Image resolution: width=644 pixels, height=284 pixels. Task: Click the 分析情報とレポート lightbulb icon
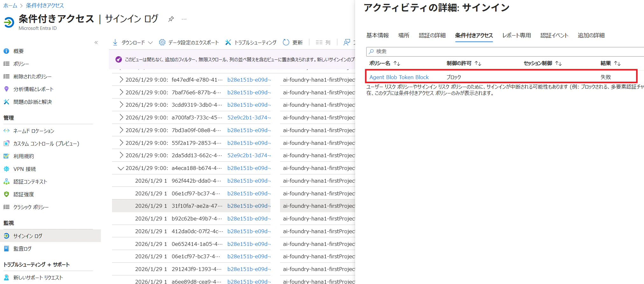[6, 89]
